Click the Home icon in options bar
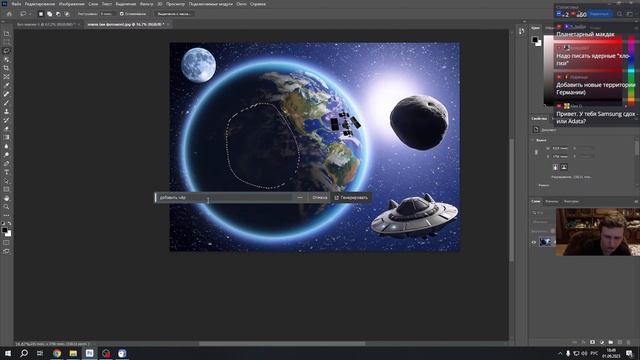640x360 pixels. coord(9,14)
